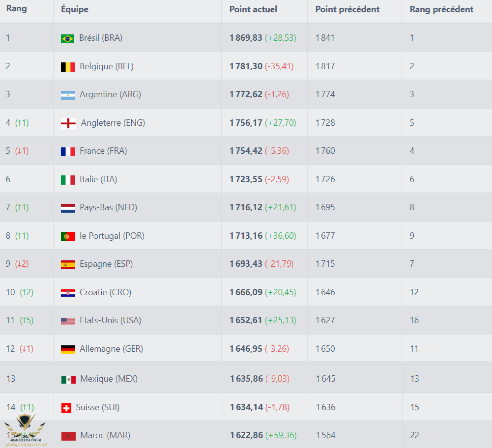Click the Rang précédent column header
This screenshot has width=492, height=448.
[x=441, y=9]
